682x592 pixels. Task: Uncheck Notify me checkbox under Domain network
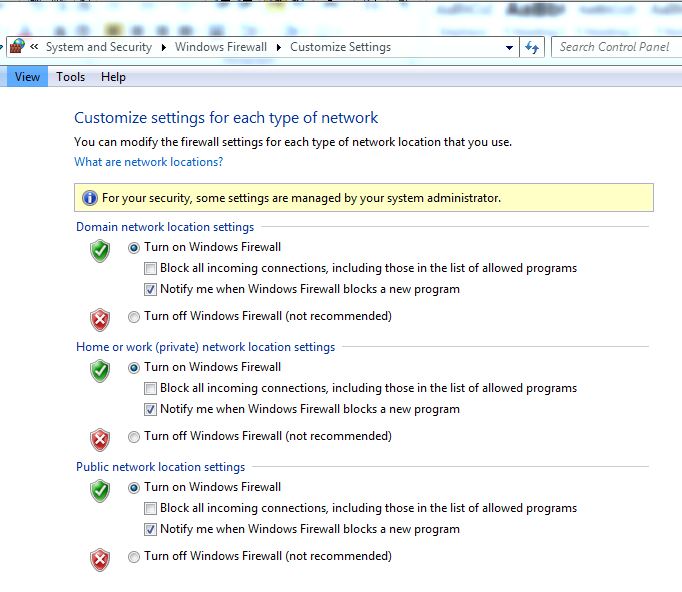point(150,289)
